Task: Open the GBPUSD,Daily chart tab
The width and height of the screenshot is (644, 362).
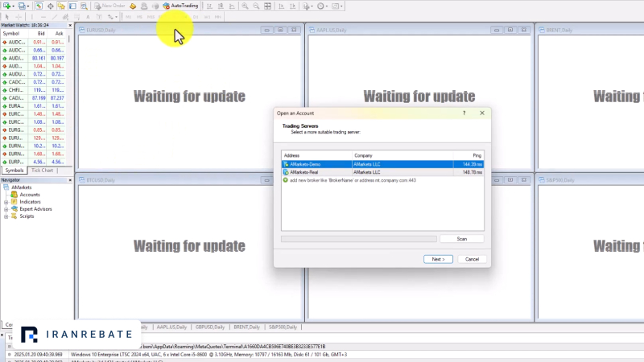Action: [210, 327]
